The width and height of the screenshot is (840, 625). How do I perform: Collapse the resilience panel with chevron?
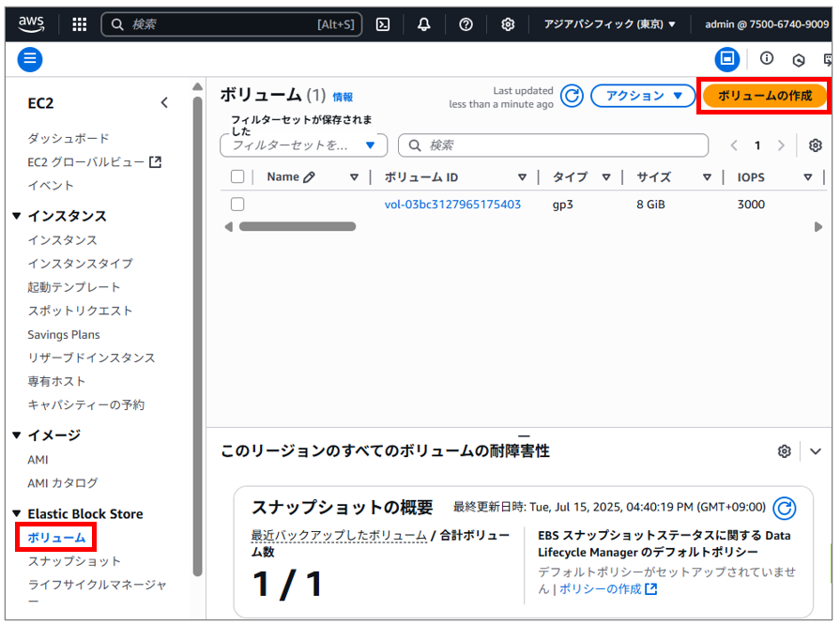816,451
